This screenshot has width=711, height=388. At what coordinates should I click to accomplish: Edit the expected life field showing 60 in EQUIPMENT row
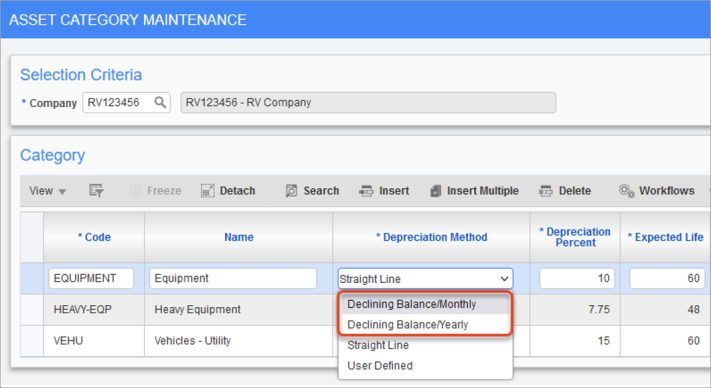667,278
